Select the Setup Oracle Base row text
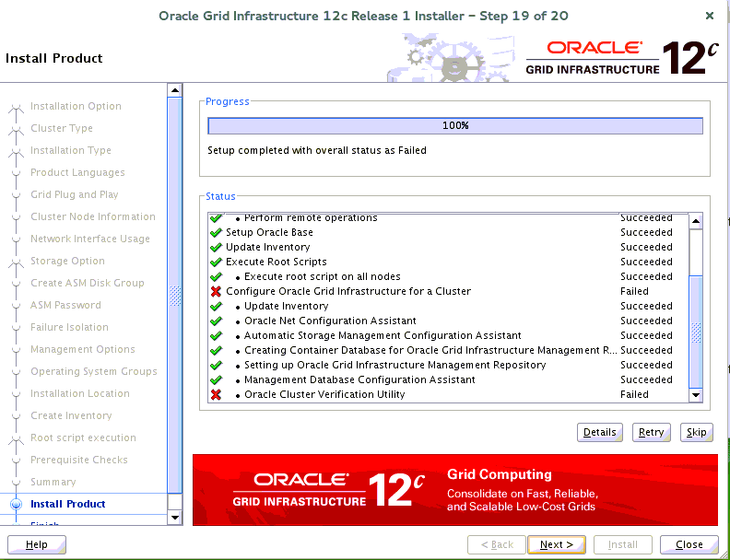 coord(269,232)
